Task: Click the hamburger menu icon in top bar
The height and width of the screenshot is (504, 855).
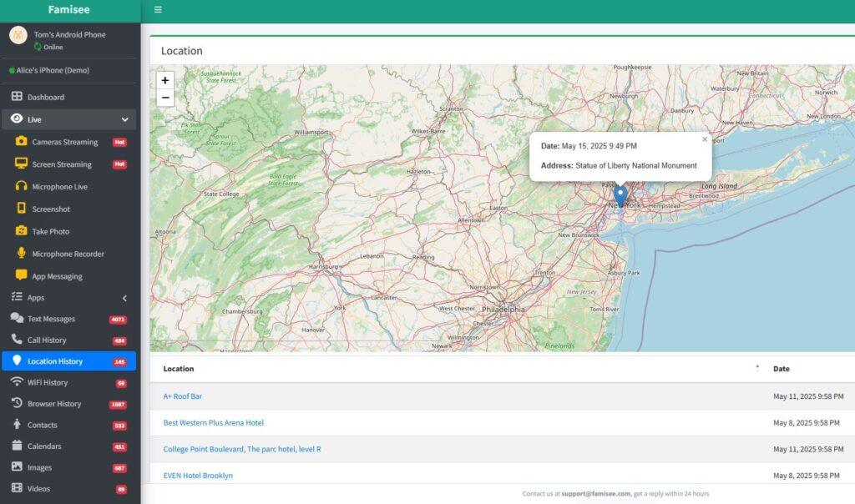Action: pos(158,10)
